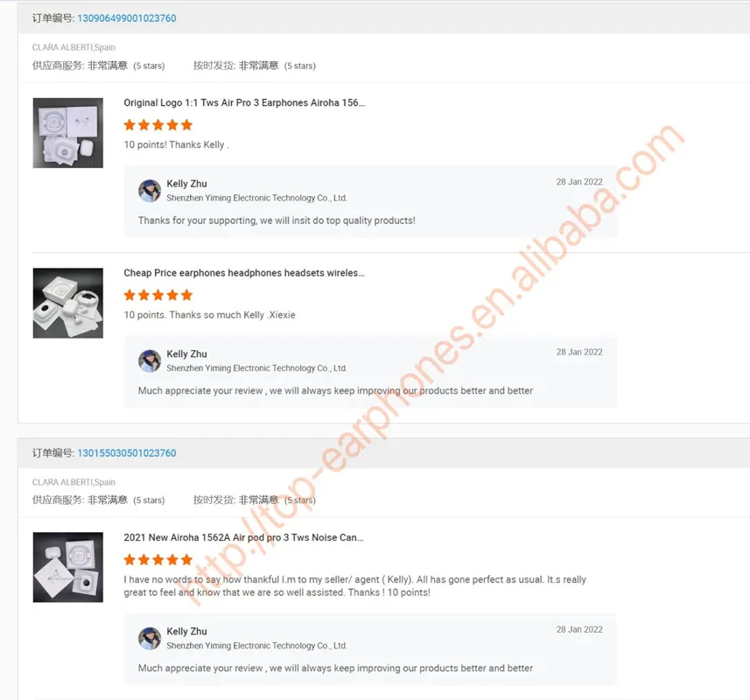This screenshot has height=700, width=750.
Task: Click the 2021 New Airoha 1562A product thumbnail
Action: (68, 567)
